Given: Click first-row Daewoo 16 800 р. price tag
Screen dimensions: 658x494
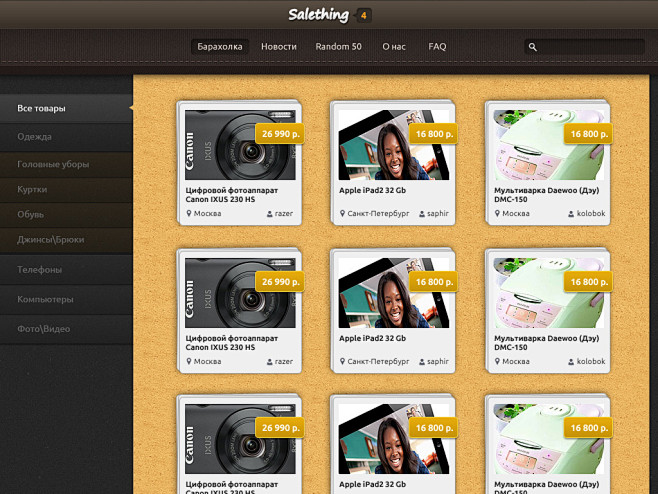Looking at the screenshot, I should [x=589, y=134].
